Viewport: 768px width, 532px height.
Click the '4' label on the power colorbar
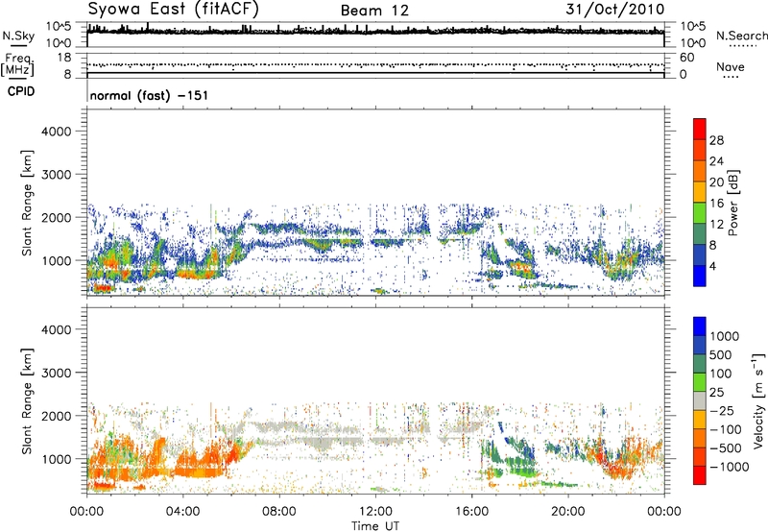[712, 266]
